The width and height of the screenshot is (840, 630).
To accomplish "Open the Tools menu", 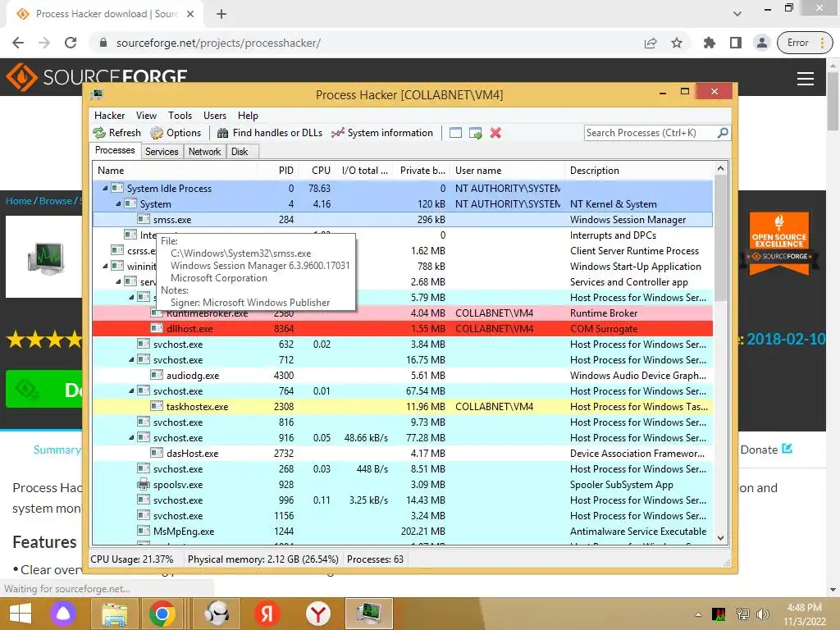I will [180, 115].
